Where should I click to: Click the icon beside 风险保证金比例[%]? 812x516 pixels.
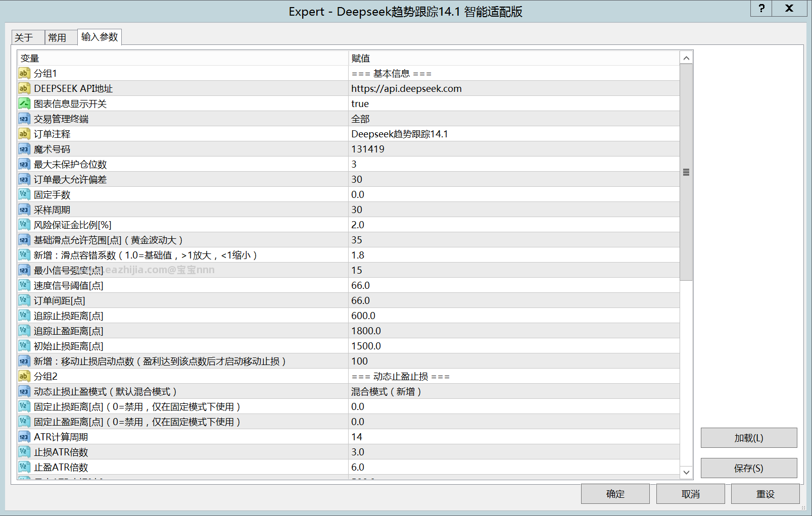point(24,225)
